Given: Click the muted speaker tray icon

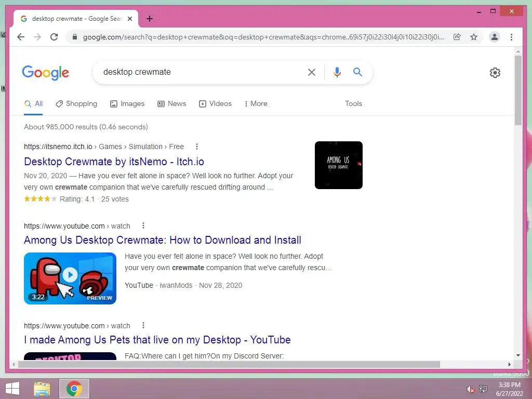Looking at the screenshot, I should click(x=470, y=389).
